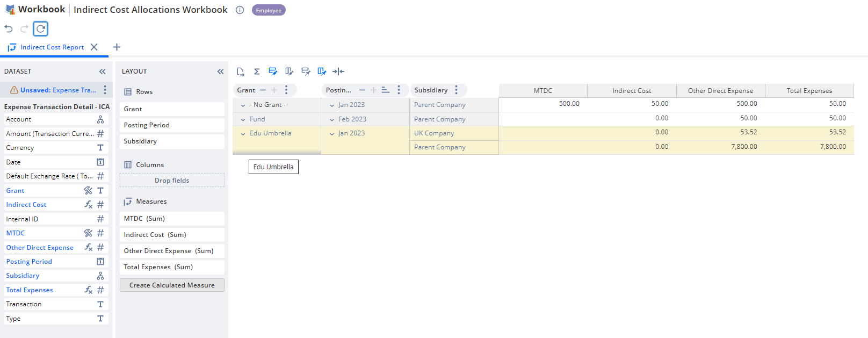Click the redo arrow icon
Image resolution: width=868 pixels, height=338 pixels.
[x=24, y=28]
